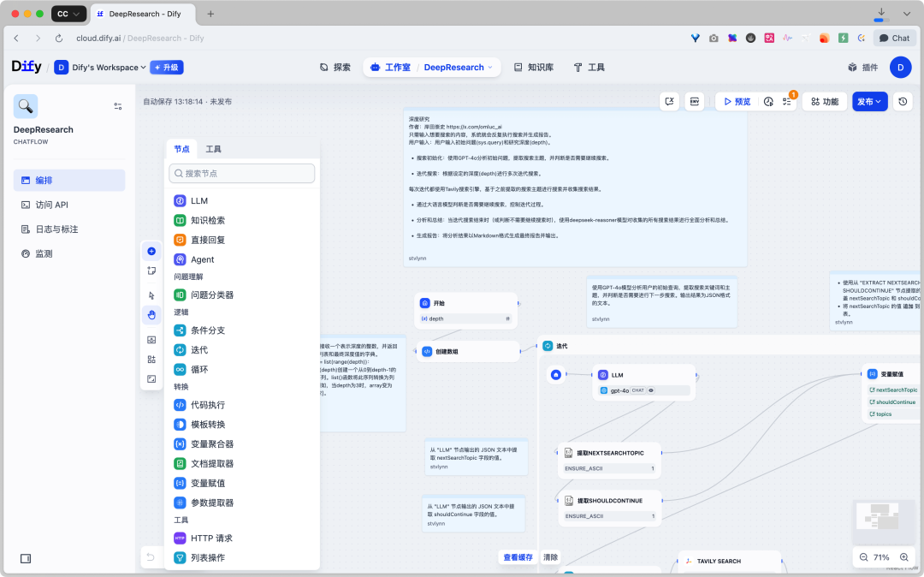Expand DeepResearch app switcher chevron
Viewport: 924px width, 577px height.
click(489, 67)
